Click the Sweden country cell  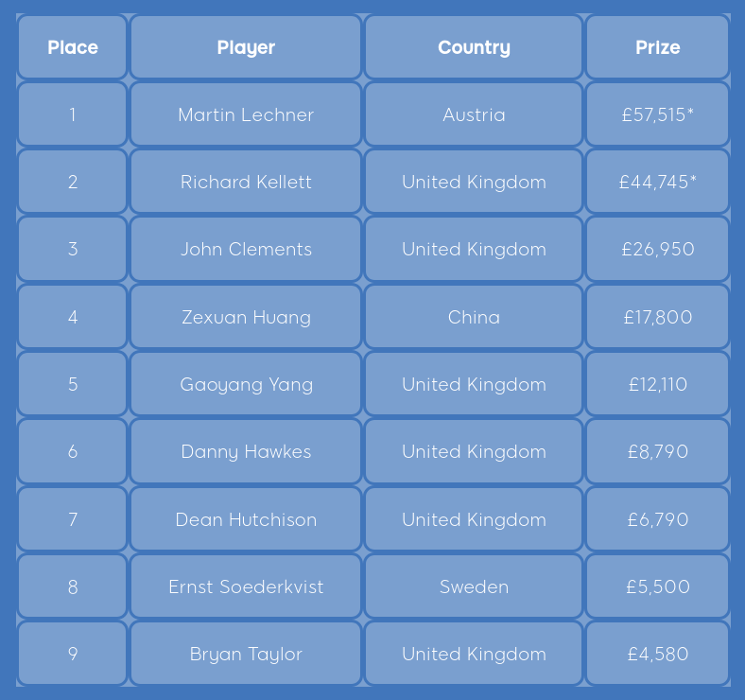point(474,586)
